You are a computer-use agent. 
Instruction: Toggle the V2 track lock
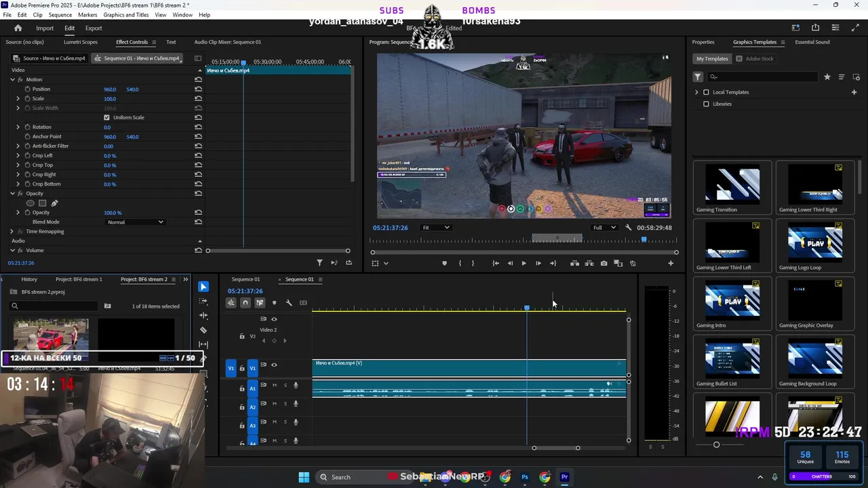242,336
